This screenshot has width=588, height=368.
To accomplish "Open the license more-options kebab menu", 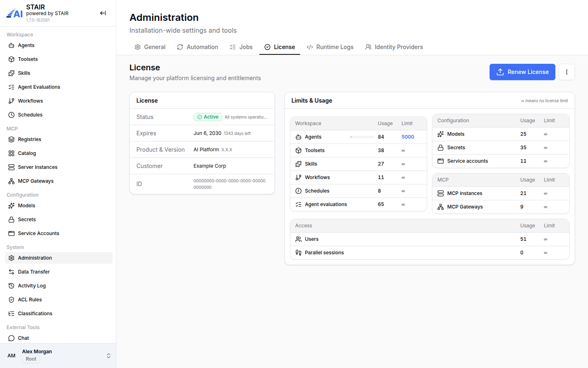I will point(567,72).
